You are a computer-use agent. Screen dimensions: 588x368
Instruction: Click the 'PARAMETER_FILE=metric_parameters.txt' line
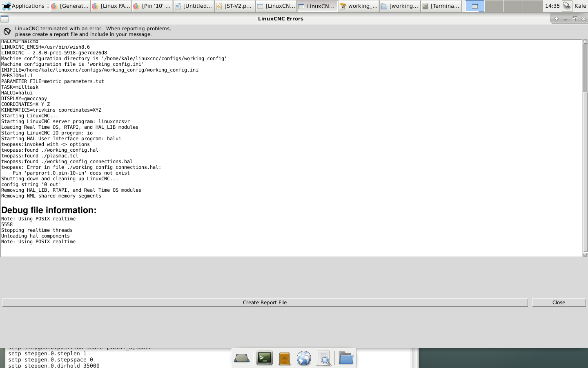53,81
